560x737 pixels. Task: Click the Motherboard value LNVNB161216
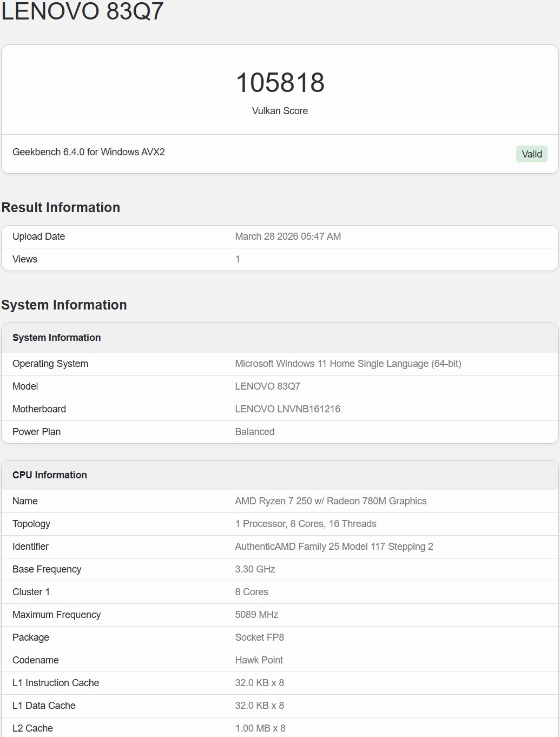tap(288, 409)
